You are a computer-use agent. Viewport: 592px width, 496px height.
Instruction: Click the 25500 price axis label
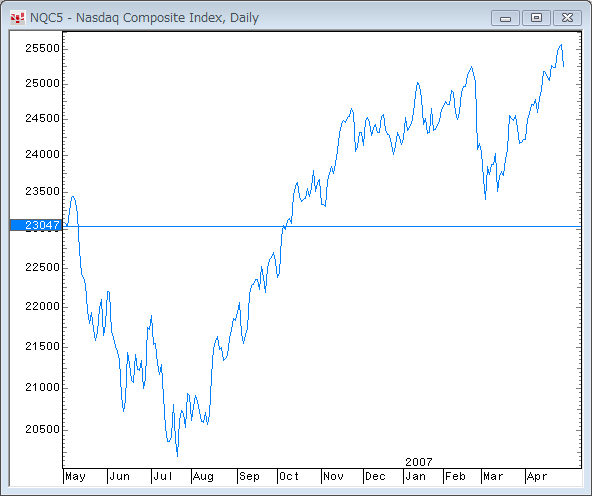pos(43,48)
